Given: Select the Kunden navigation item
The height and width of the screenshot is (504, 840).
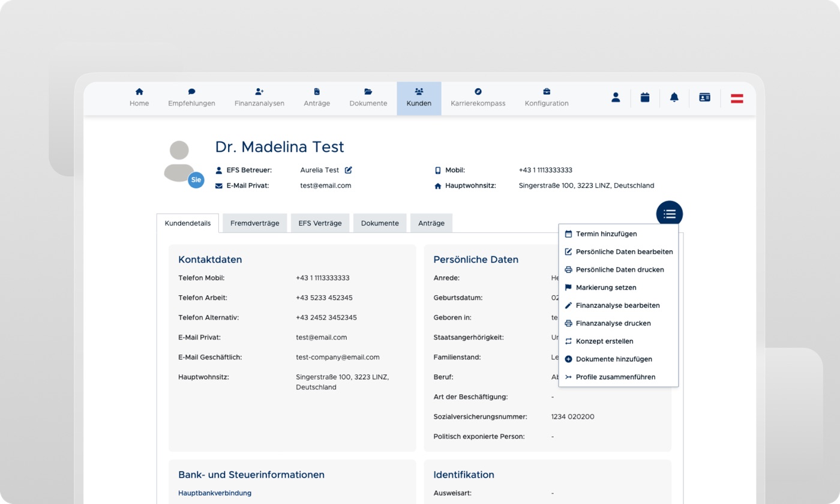Looking at the screenshot, I should click(419, 98).
